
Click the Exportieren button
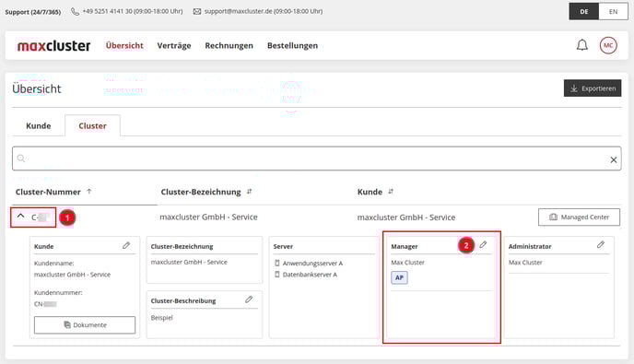[x=593, y=88]
